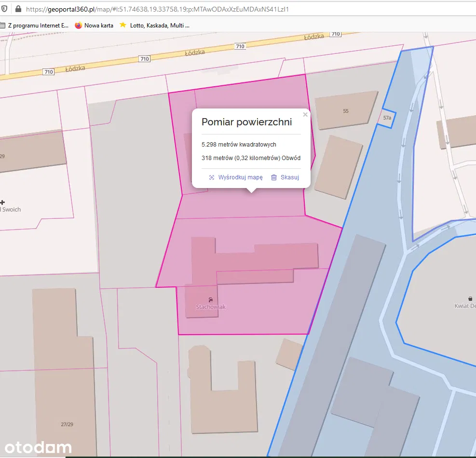Click the leftmost 710 road number shield

pos(48,72)
